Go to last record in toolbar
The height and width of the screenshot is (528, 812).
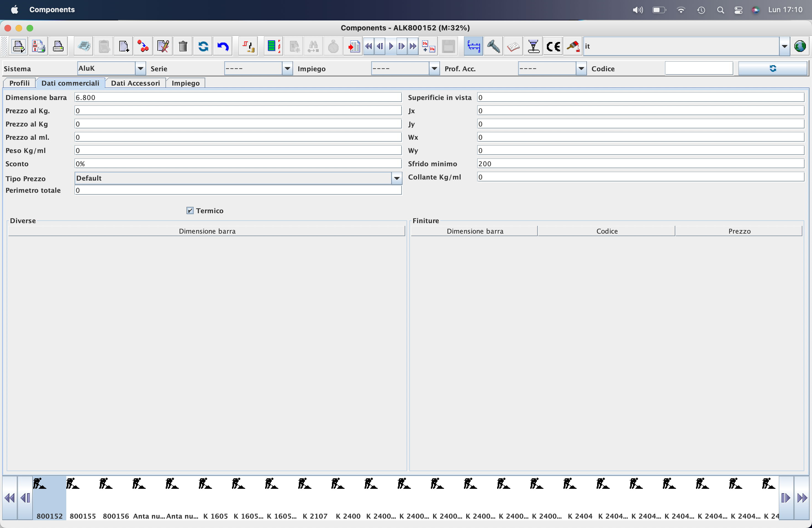click(413, 46)
